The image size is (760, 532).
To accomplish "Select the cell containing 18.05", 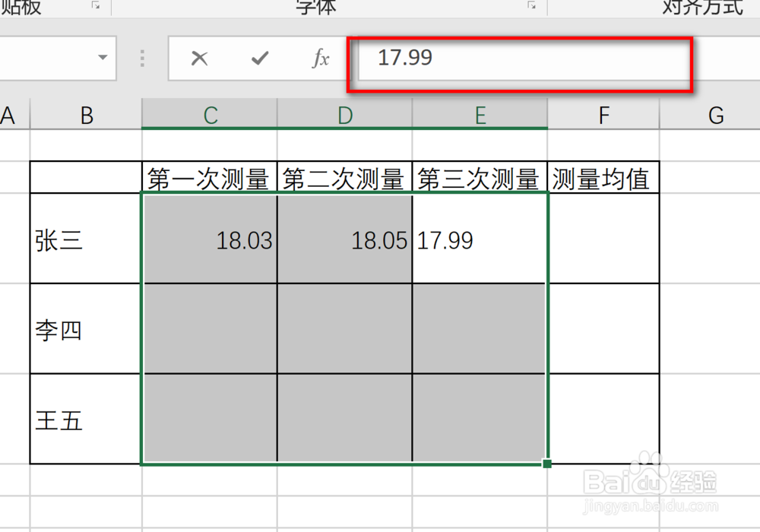I will point(344,239).
